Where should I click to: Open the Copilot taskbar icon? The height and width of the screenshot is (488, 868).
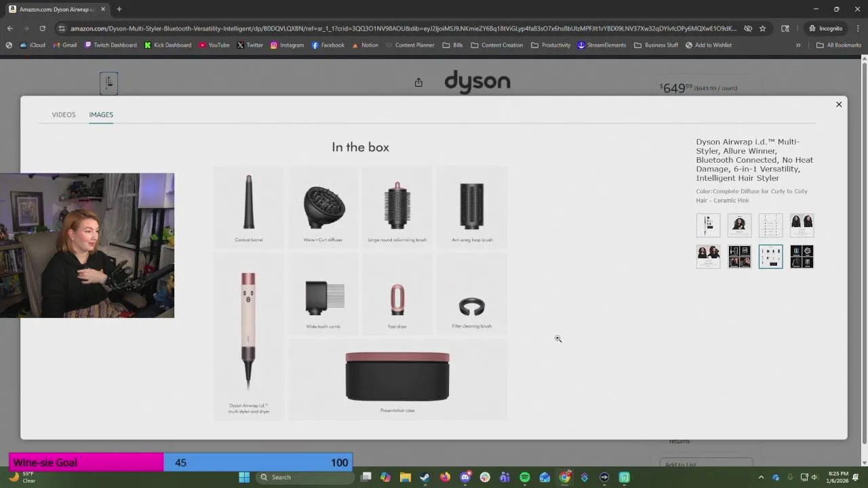[385, 477]
